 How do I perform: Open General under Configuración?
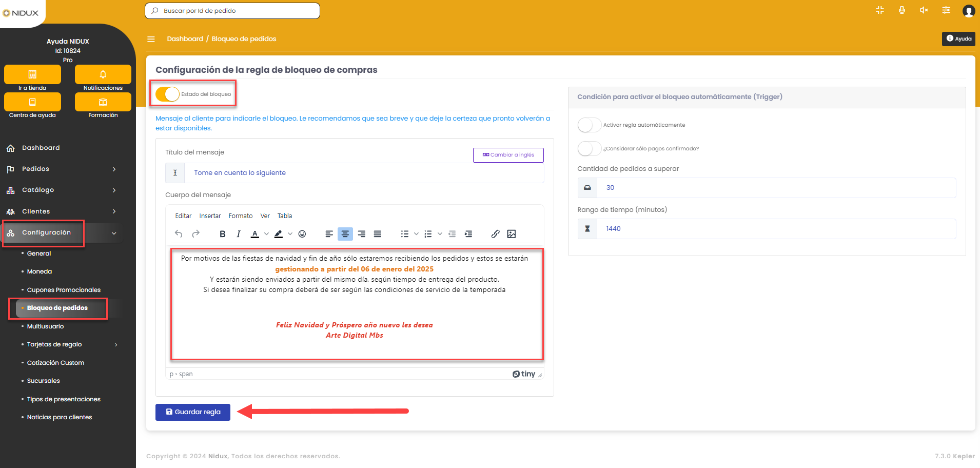click(x=39, y=254)
